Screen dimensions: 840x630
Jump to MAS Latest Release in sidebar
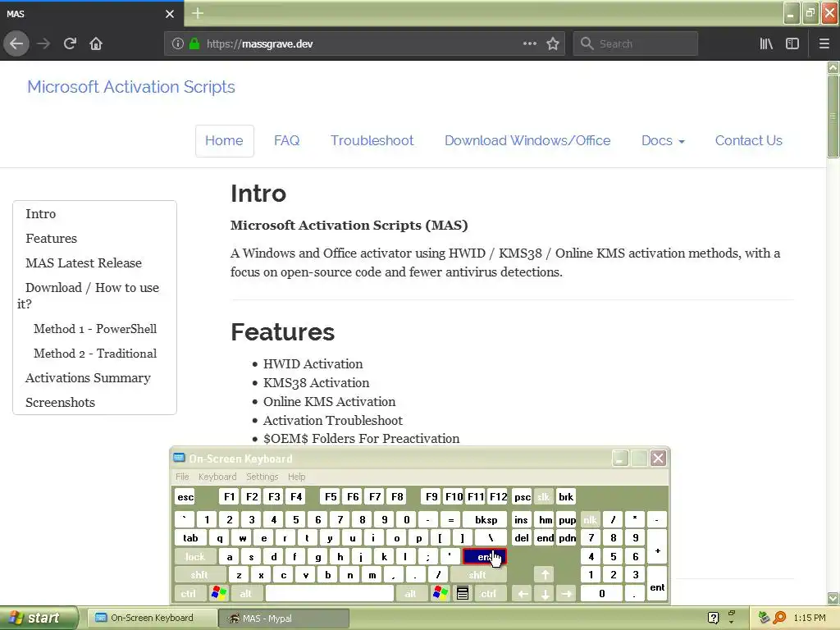click(84, 263)
